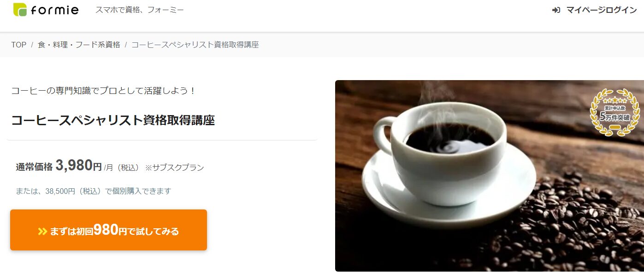Click the double chevron icon on orange button
This screenshot has height=273, width=644.
42,231
